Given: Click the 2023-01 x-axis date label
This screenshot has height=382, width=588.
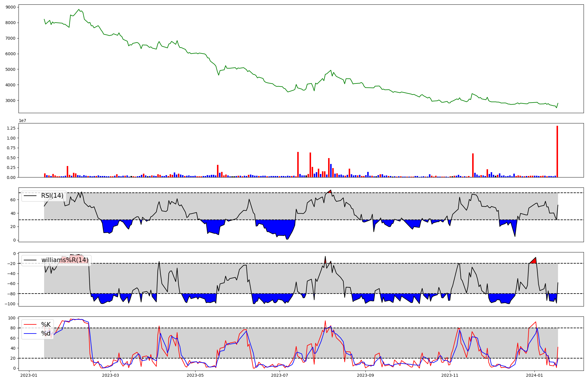Looking at the screenshot, I should coord(29,375).
